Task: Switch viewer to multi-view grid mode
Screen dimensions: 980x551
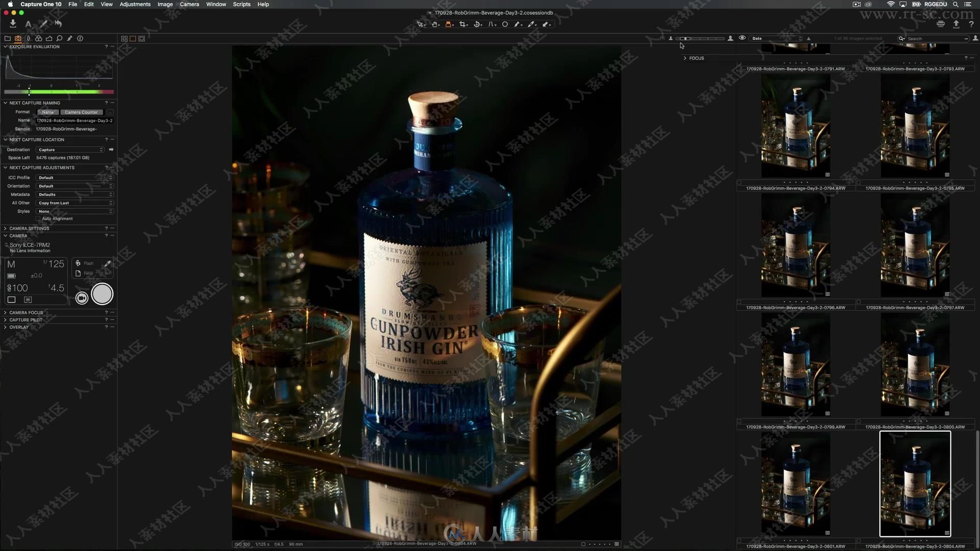Action: [x=124, y=38]
